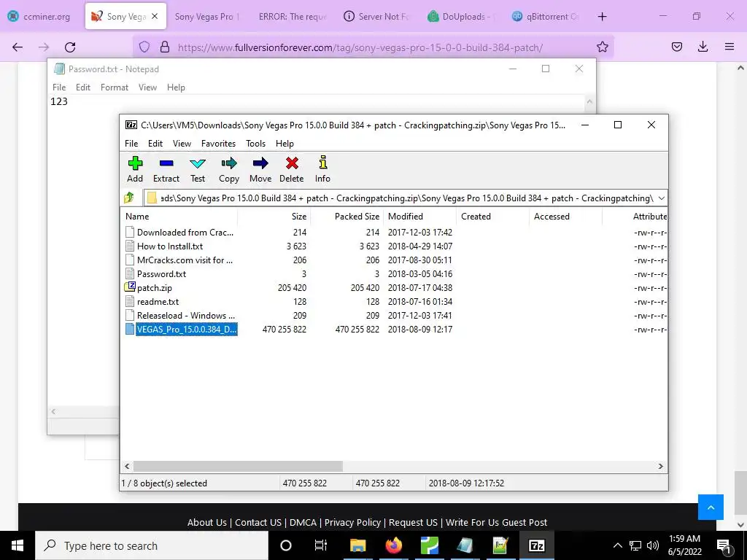The image size is (747, 560).
Task: Open Notepad's Help menu
Action: click(x=176, y=87)
